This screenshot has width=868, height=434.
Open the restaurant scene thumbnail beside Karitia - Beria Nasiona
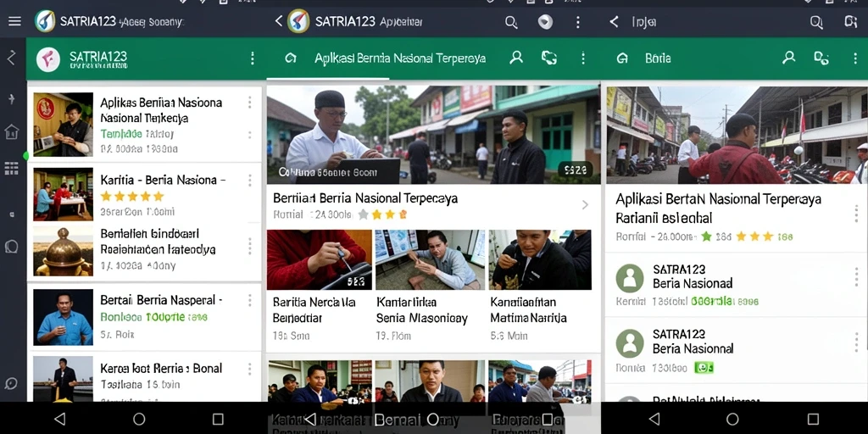[x=63, y=194]
